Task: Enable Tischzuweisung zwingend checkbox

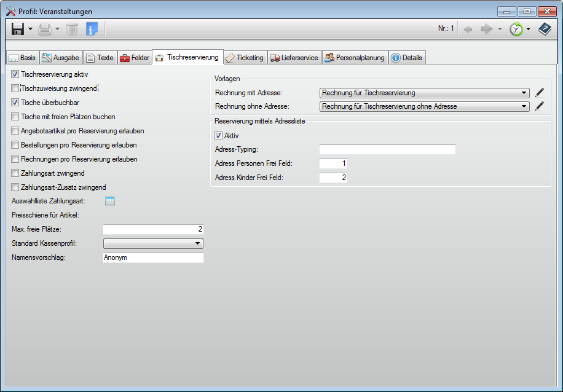Action: coord(15,88)
